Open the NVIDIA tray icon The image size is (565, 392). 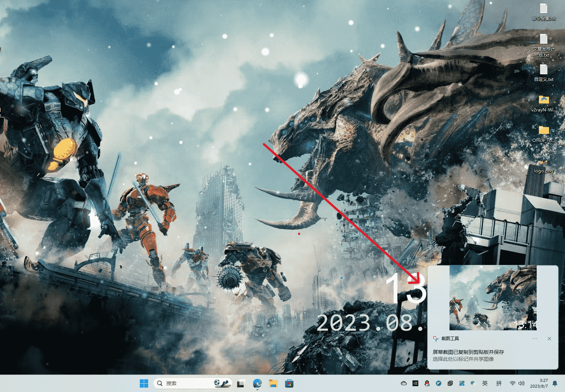415,383
